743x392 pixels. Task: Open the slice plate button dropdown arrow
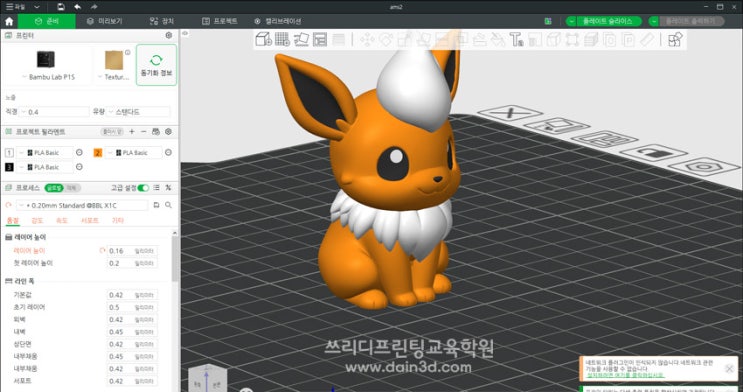click(x=572, y=21)
